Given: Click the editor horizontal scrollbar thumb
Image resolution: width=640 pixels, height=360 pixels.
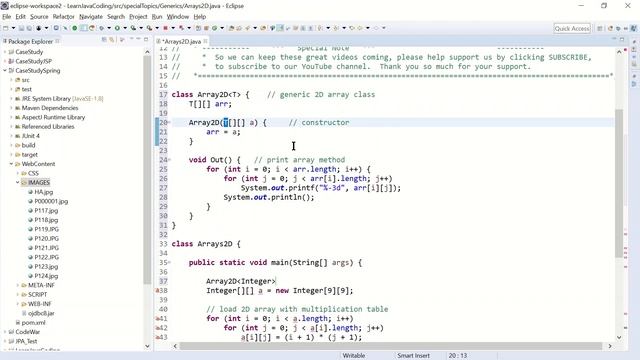Looking at the screenshot, I should [391, 346].
